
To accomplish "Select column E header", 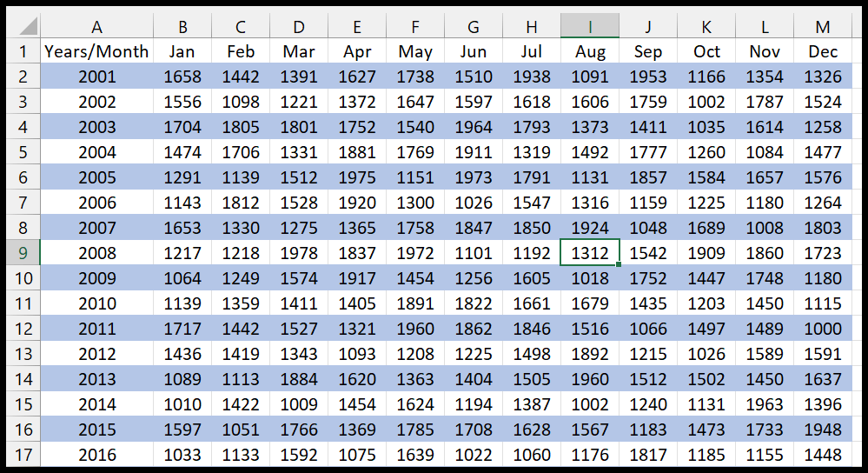I will [357, 26].
